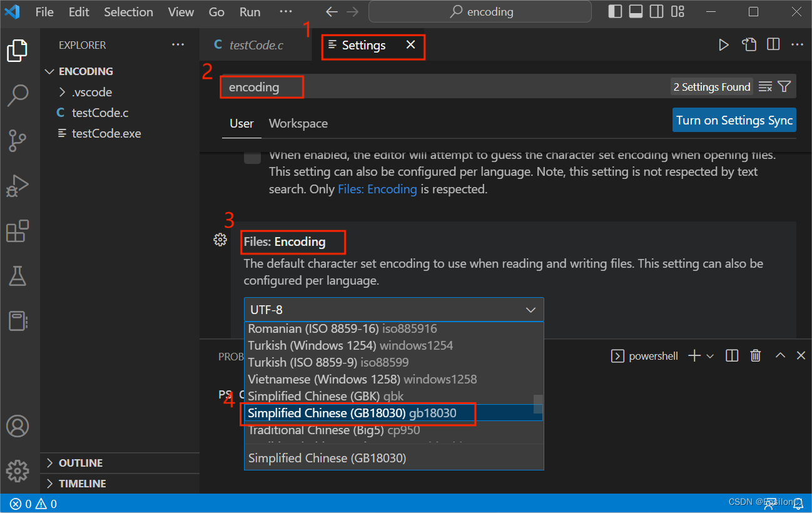Open the new terminal launch profile dropdown arrow
The width and height of the screenshot is (812, 513).
tap(710, 356)
